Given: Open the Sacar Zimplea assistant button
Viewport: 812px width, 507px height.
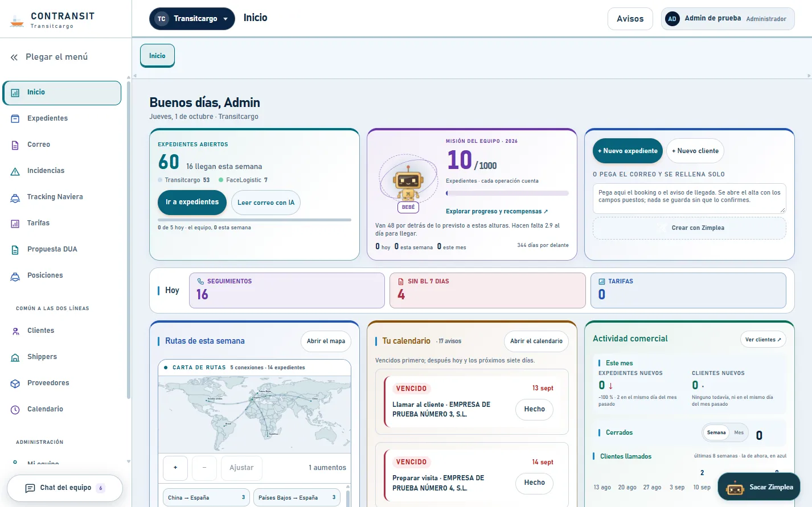Looking at the screenshot, I should 759,487.
